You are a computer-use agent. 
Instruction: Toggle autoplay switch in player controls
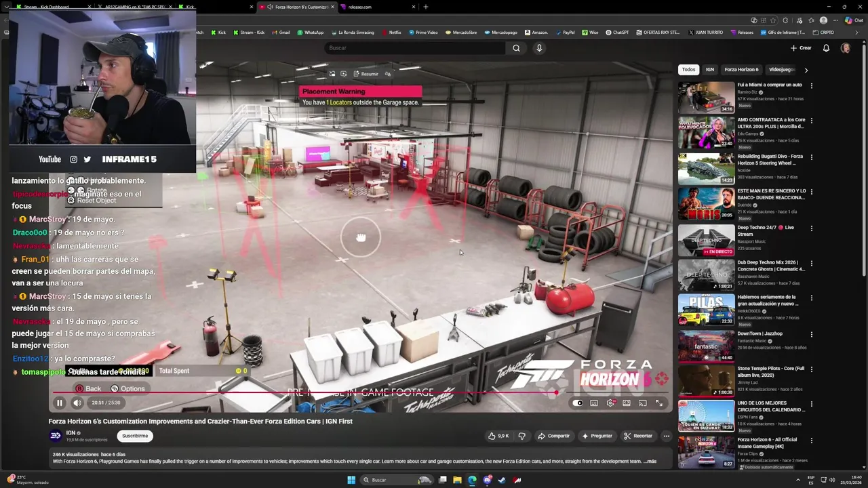coord(577,403)
